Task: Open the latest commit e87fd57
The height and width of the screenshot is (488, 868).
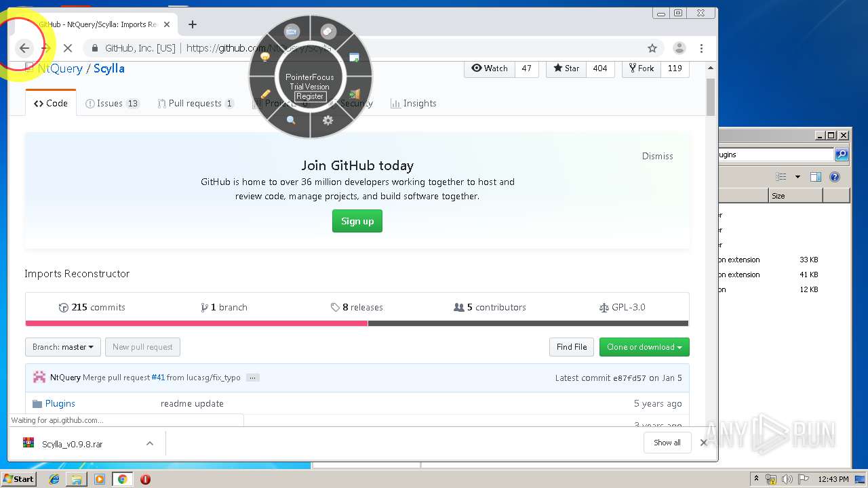Action: (629, 378)
